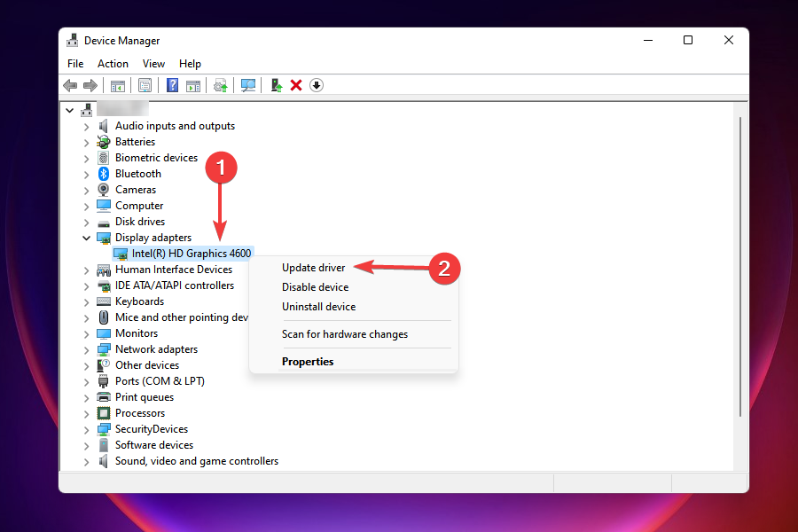
Task: Open Properties via the toolbar sheet icon
Action: pyautogui.click(x=145, y=85)
